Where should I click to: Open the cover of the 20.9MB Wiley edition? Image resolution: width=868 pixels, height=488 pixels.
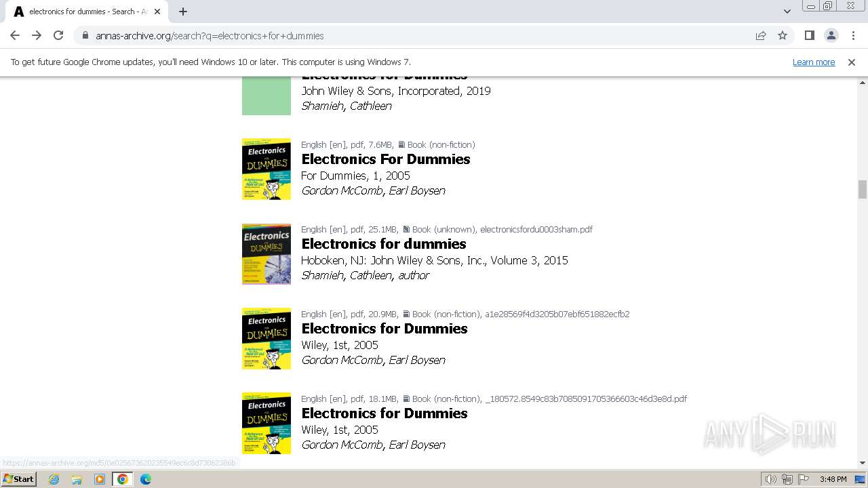tap(267, 339)
